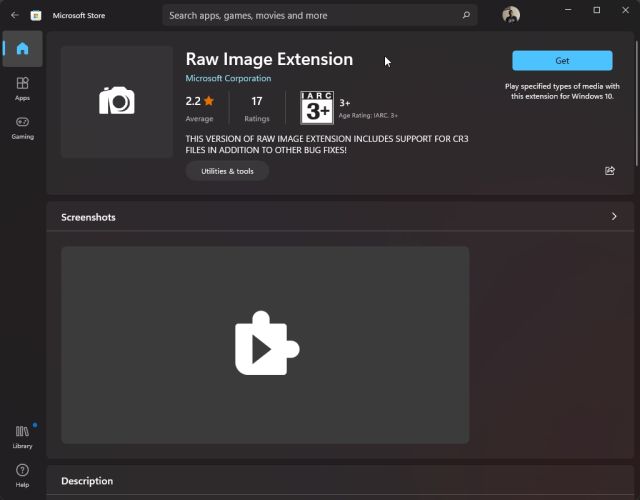This screenshot has width=640, height=500.
Task: Open the Library section
Action: [22, 437]
